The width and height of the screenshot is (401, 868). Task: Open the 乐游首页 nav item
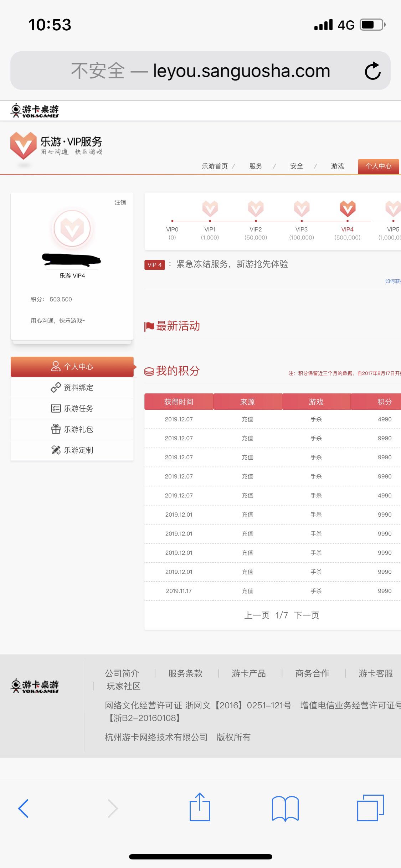pos(215,166)
